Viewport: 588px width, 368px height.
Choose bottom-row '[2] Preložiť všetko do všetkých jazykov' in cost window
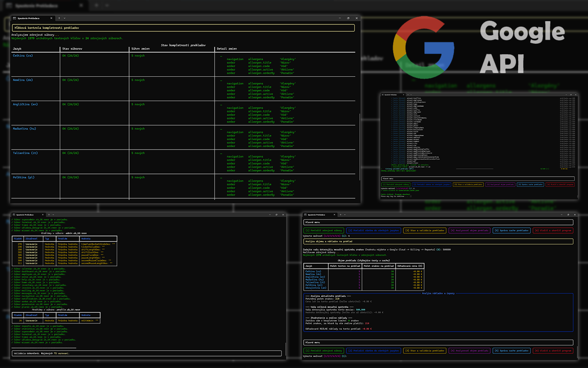tap(374, 351)
